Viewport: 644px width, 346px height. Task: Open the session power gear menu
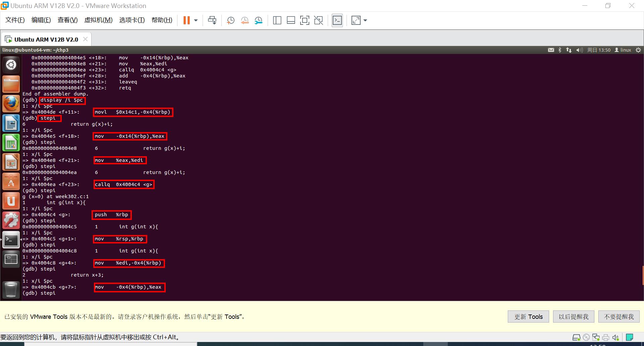coord(638,50)
